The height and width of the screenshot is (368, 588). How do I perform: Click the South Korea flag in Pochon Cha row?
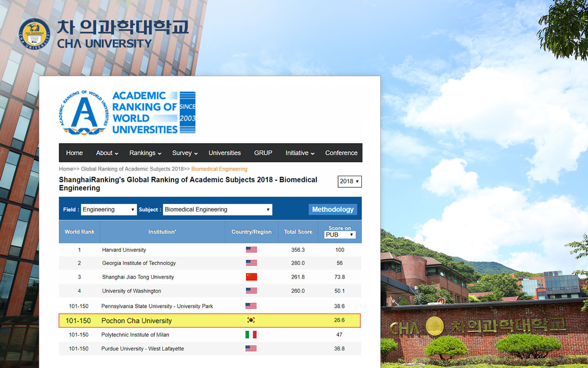click(x=251, y=320)
